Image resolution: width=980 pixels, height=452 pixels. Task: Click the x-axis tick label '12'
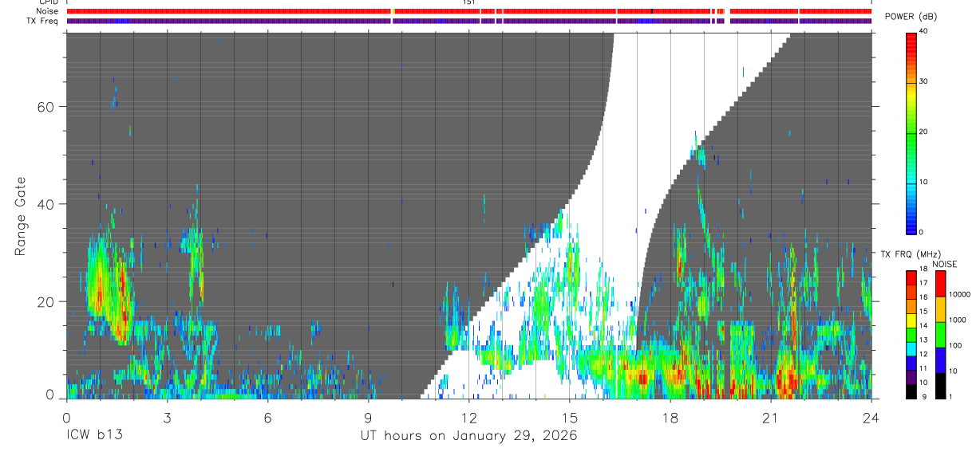click(469, 418)
